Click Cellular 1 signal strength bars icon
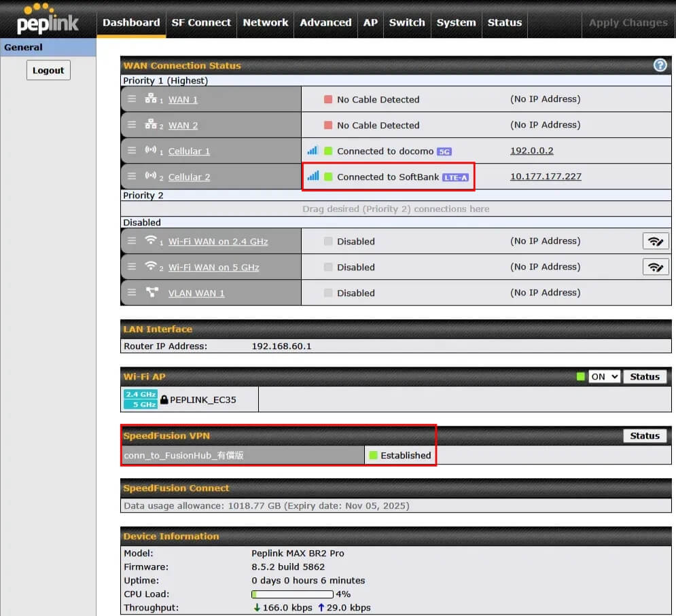Viewport: 676px width, 616px height. 313,151
